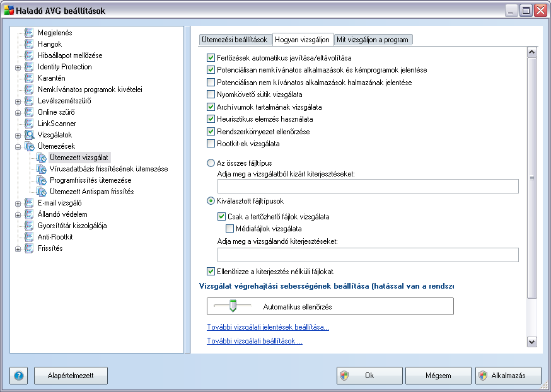Select Az összes fájltípus radio button
The image size is (551, 392).
(211, 163)
